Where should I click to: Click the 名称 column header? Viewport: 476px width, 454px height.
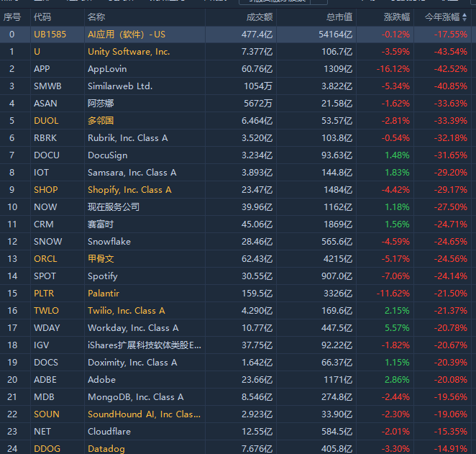click(x=96, y=17)
